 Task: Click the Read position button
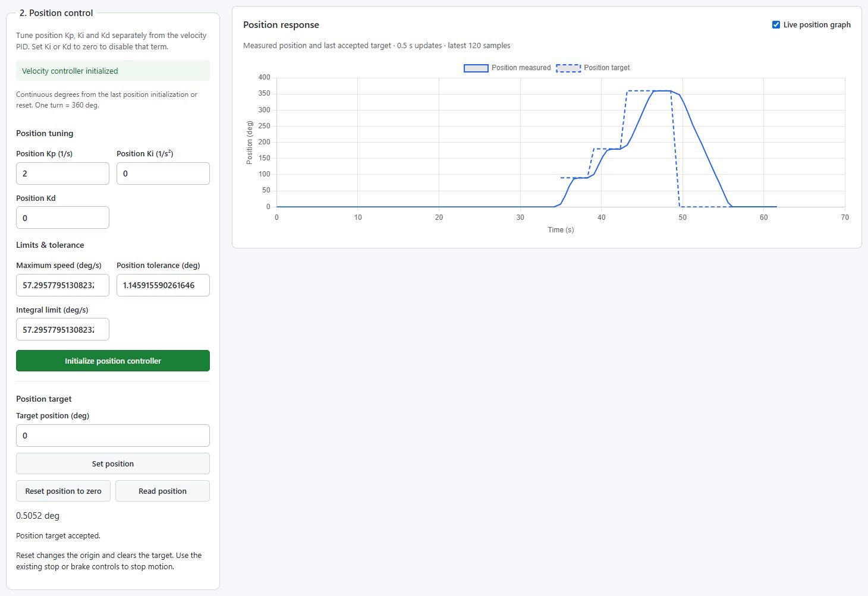point(162,491)
